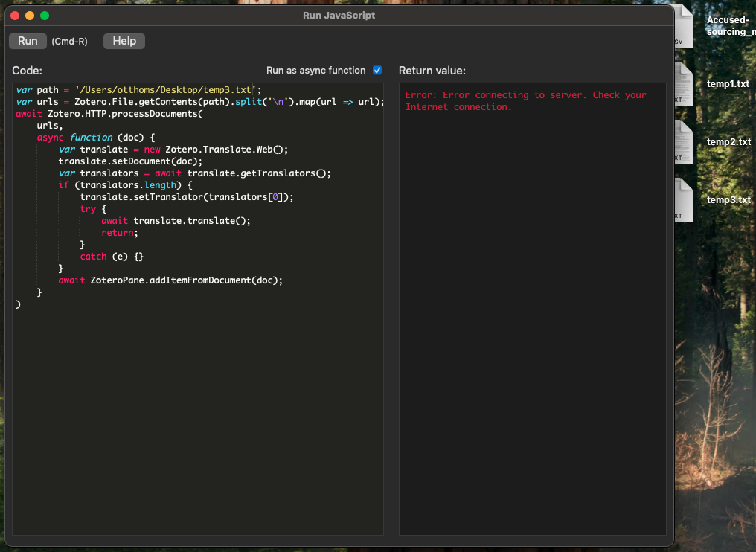756x552 pixels.
Task: Click 'catch (e) {}' line in code
Action: 112,257
